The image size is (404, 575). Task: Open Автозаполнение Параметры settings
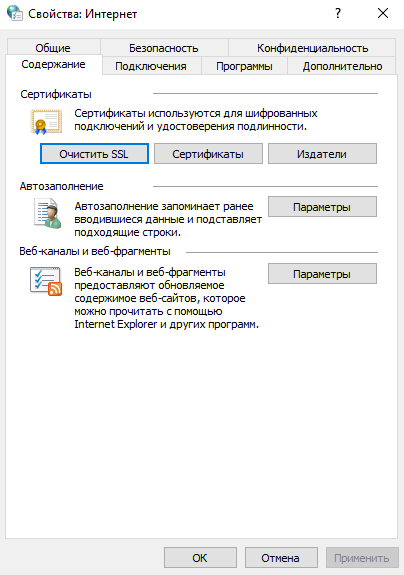(322, 207)
